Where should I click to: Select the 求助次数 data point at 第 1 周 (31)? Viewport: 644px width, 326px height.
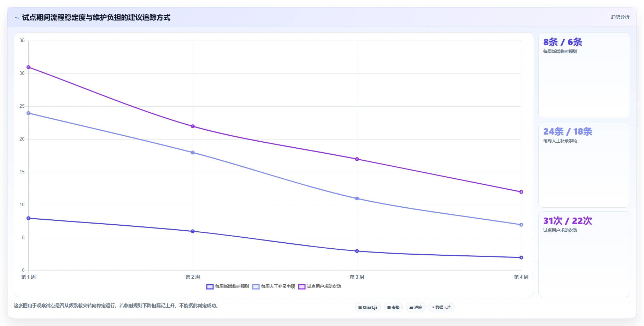coord(29,67)
